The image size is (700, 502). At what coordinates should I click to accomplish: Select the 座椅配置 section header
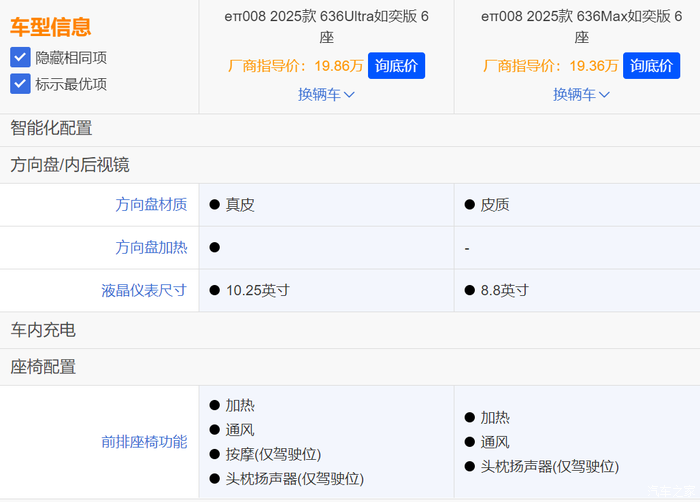[43, 367]
